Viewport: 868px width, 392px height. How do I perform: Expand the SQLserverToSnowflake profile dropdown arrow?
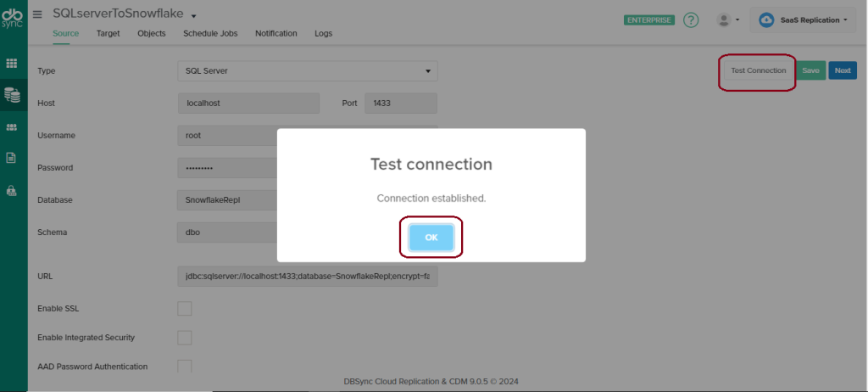(x=193, y=15)
